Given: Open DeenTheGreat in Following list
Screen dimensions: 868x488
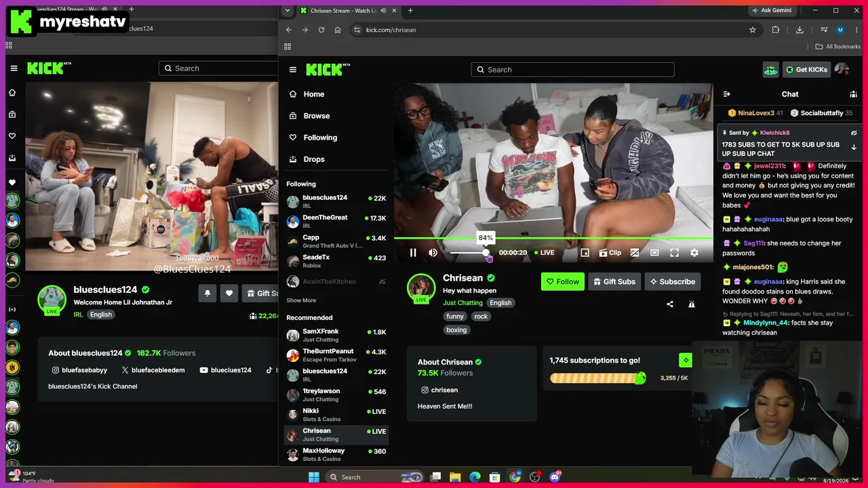Looking at the screenshot, I should point(336,222).
